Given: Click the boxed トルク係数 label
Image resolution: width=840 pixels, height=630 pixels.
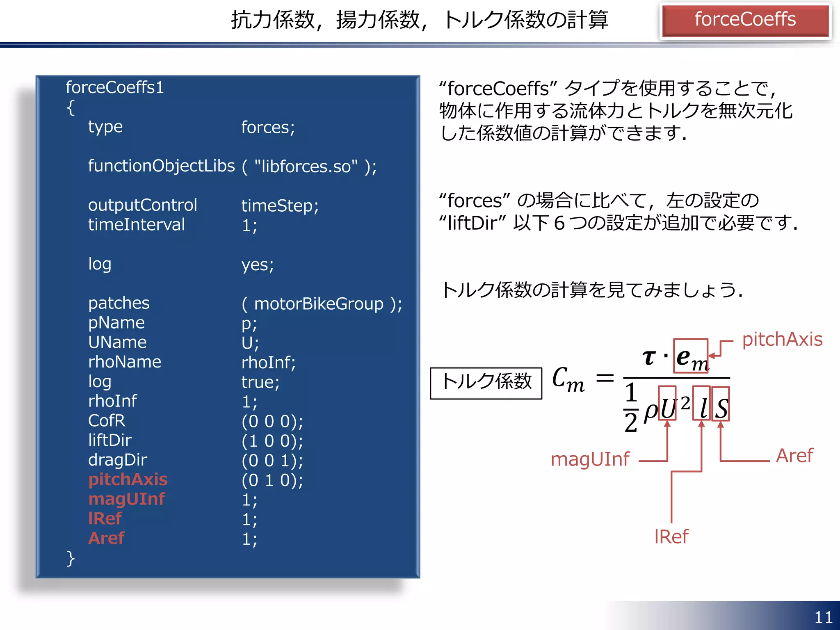Looking at the screenshot, I should pos(486,383).
